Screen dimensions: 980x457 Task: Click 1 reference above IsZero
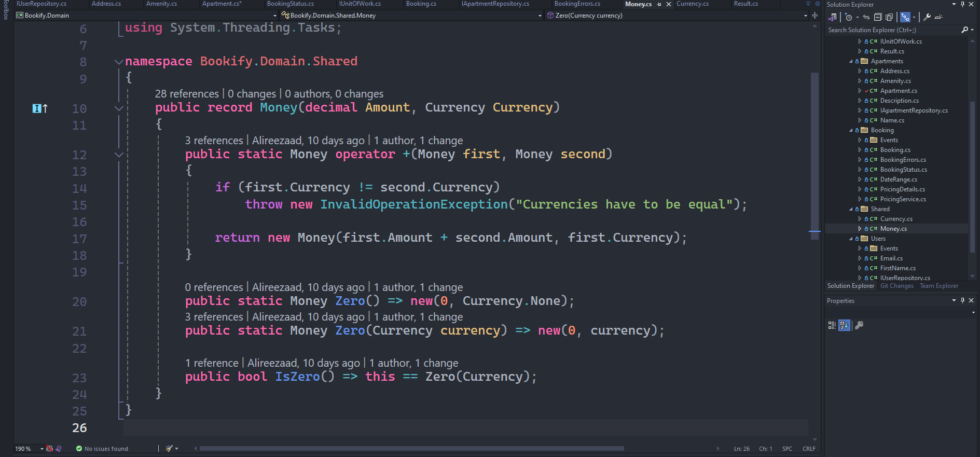point(212,363)
